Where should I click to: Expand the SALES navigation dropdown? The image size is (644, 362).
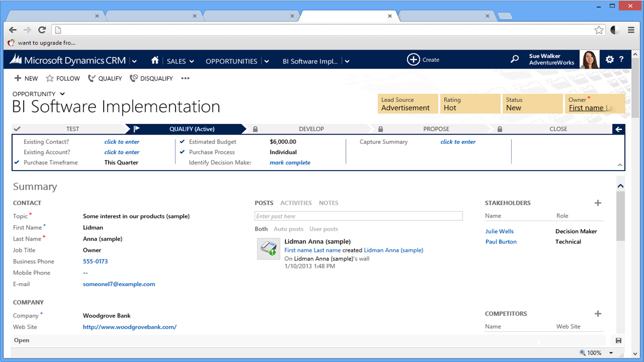pyautogui.click(x=191, y=62)
